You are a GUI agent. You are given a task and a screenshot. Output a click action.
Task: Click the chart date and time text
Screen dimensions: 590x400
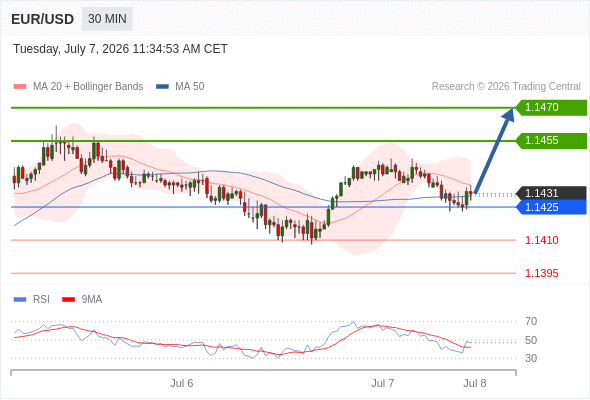[x=120, y=49]
